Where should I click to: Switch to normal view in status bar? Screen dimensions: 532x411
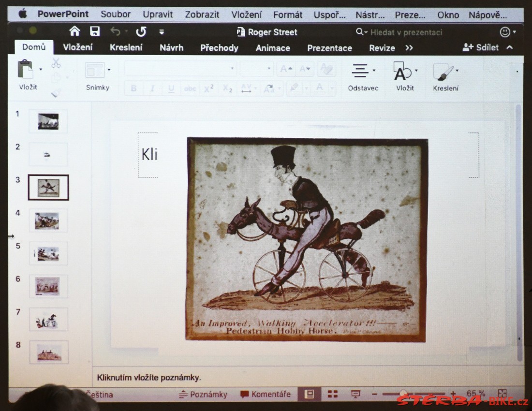(309, 394)
